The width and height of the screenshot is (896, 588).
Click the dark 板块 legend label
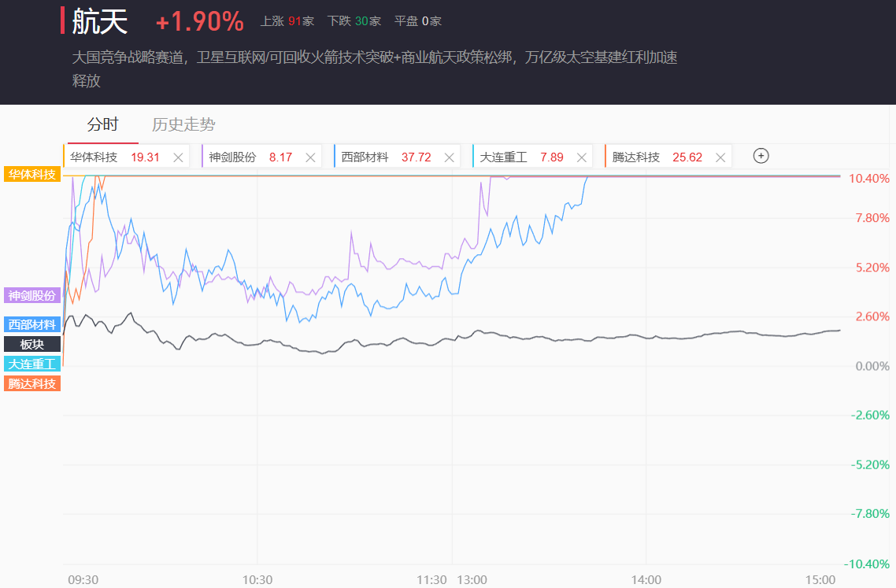click(x=32, y=344)
